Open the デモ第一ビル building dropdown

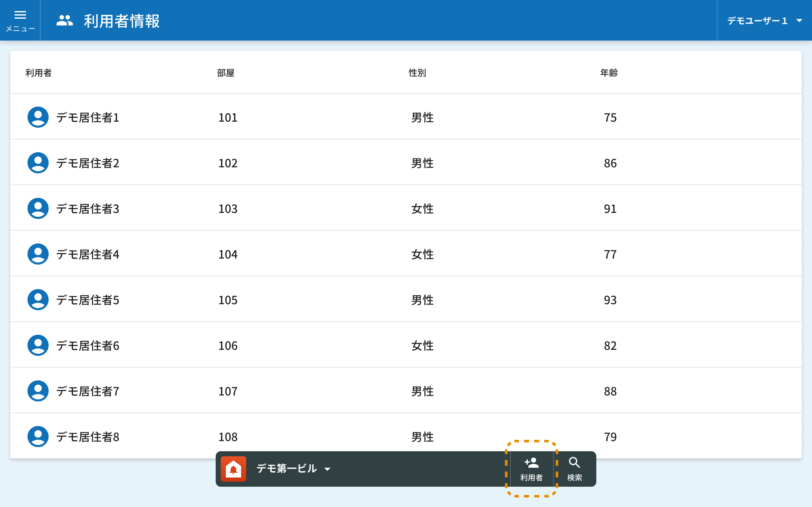(x=286, y=469)
